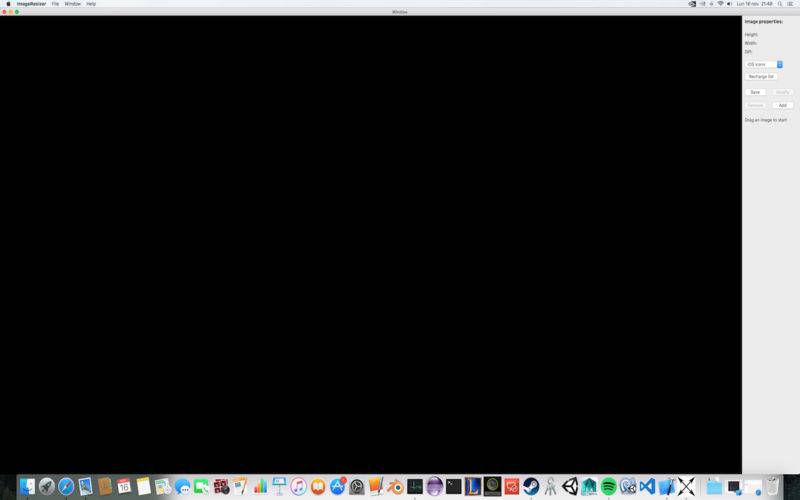Viewport: 800px width, 500px height.
Task: Open Calendar from the Dock
Action: coord(124,486)
